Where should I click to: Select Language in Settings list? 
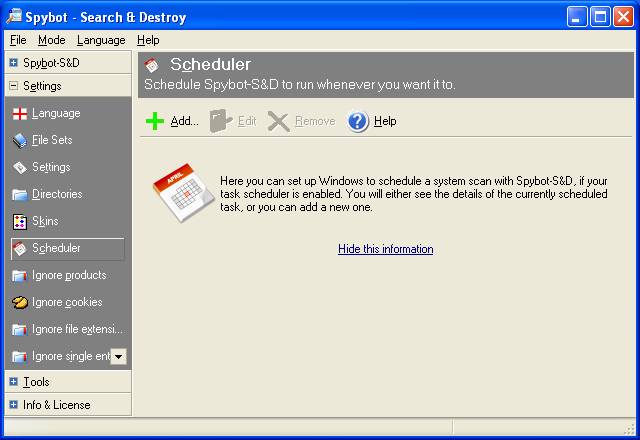[x=56, y=113]
